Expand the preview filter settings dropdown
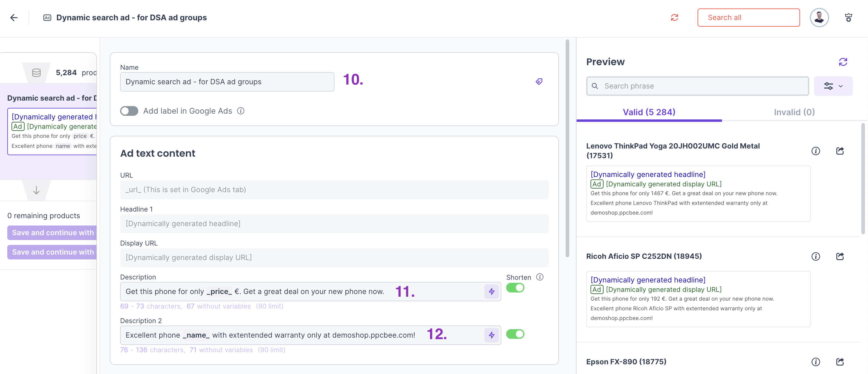 (x=833, y=86)
